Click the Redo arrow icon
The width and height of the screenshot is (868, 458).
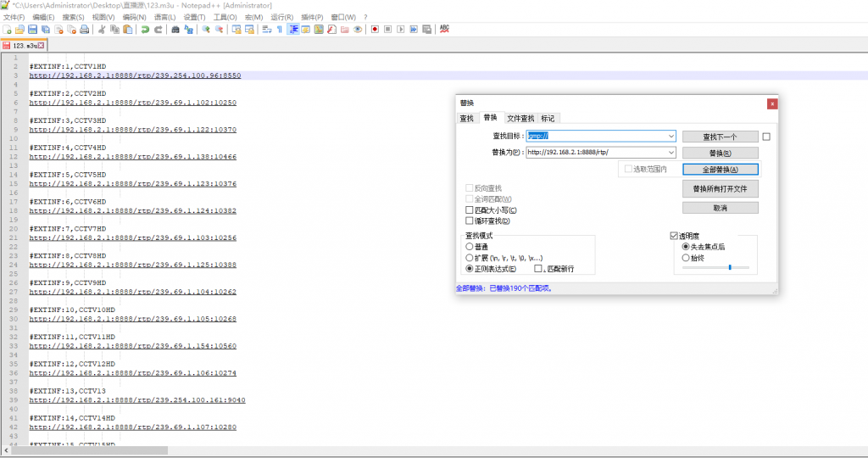coord(158,30)
